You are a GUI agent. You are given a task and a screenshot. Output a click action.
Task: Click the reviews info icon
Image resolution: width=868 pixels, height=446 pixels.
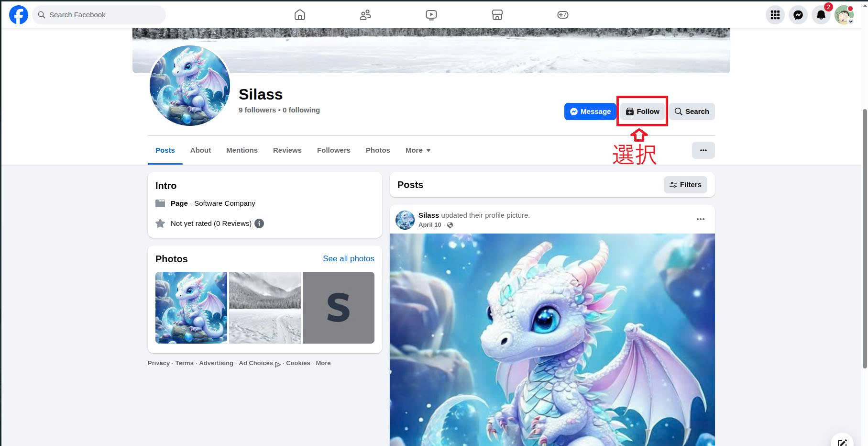pyautogui.click(x=259, y=223)
